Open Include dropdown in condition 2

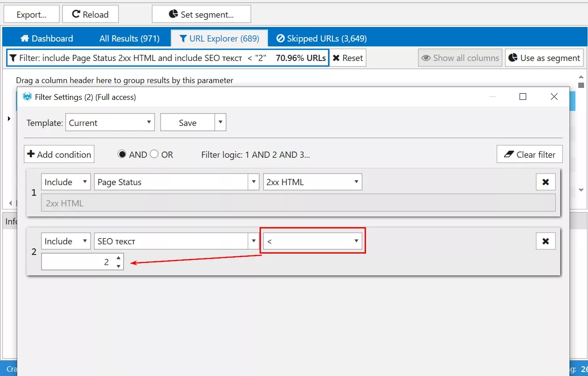pyautogui.click(x=66, y=241)
